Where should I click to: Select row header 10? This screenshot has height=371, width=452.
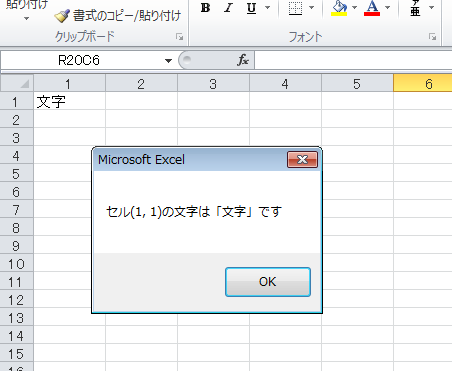coord(17,263)
